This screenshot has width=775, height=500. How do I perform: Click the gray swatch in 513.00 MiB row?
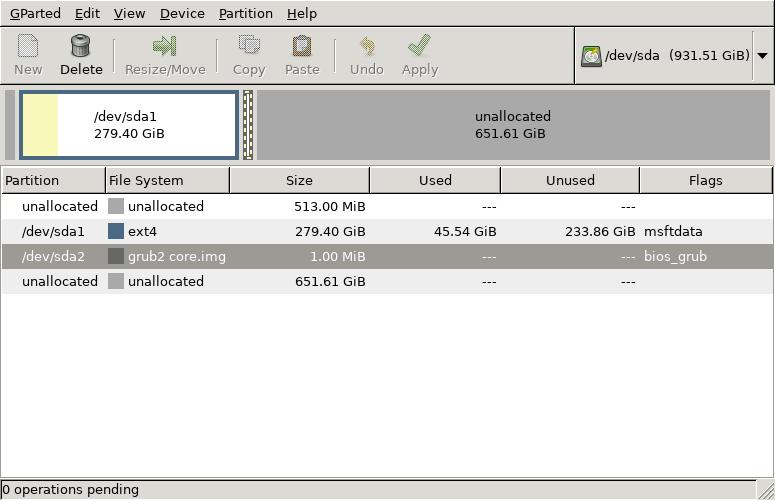tap(116, 206)
